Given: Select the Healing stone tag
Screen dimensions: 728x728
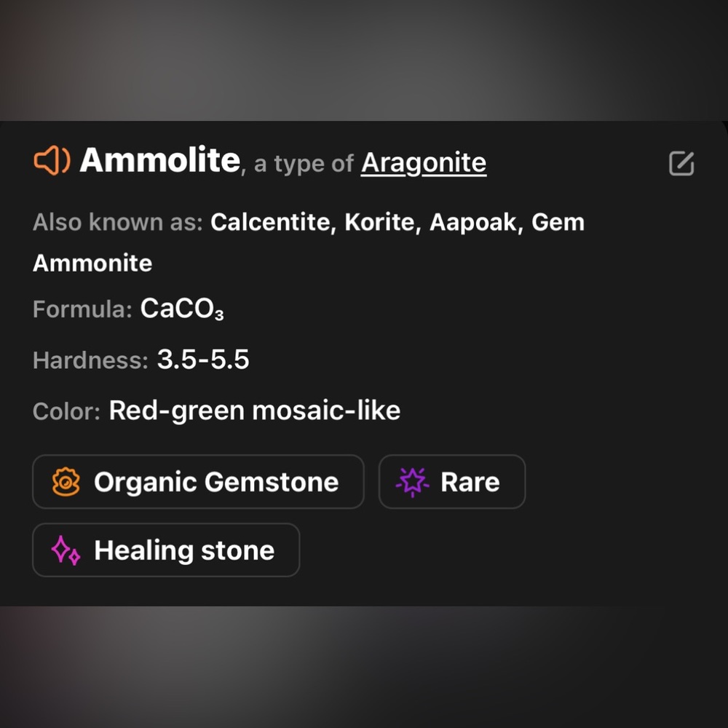Looking at the screenshot, I should click(166, 550).
